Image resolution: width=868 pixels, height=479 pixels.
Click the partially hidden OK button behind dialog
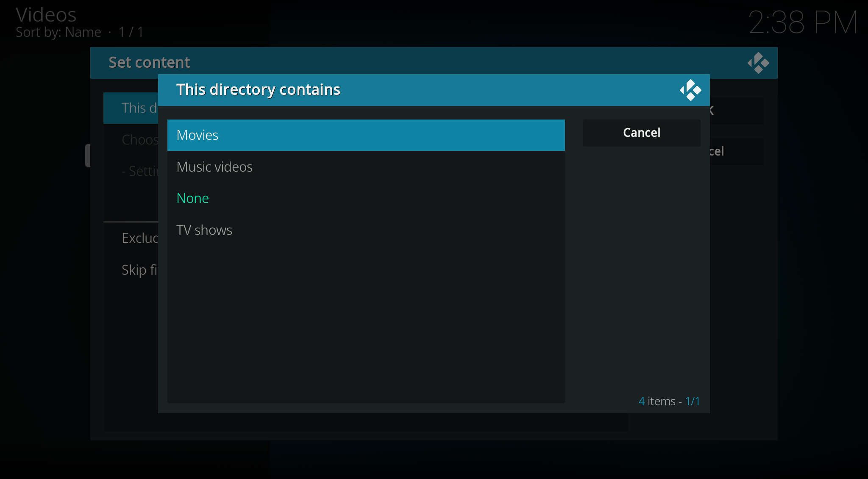click(737, 111)
